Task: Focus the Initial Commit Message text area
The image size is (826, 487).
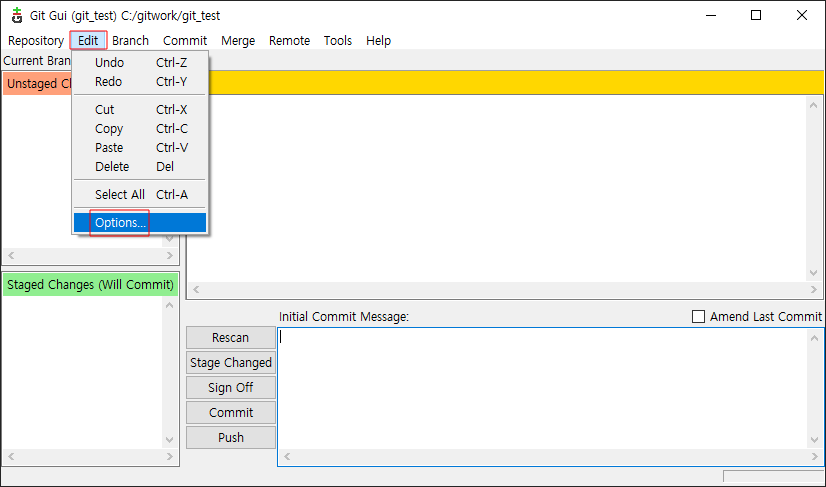Action: coord(543,389)
